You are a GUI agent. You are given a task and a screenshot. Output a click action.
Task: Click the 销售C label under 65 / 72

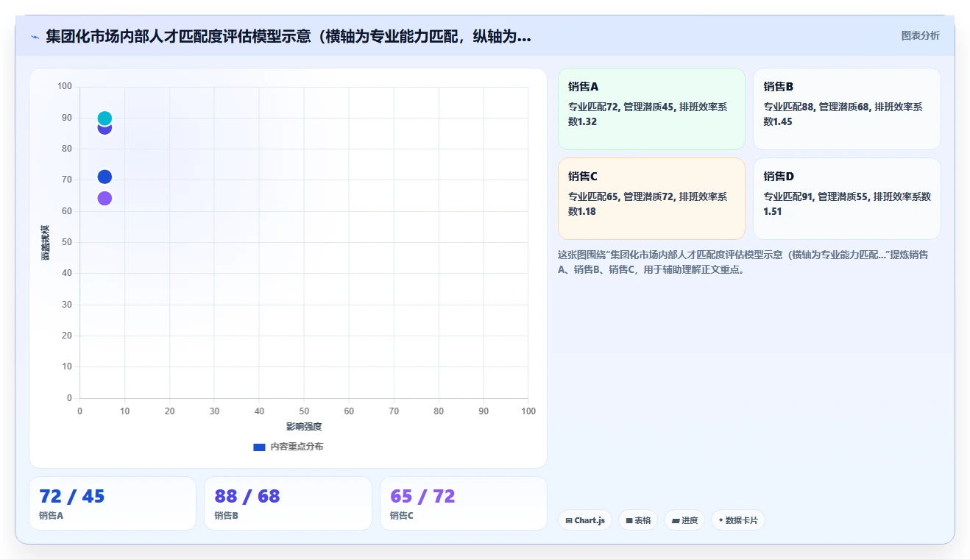click(402, 516)
